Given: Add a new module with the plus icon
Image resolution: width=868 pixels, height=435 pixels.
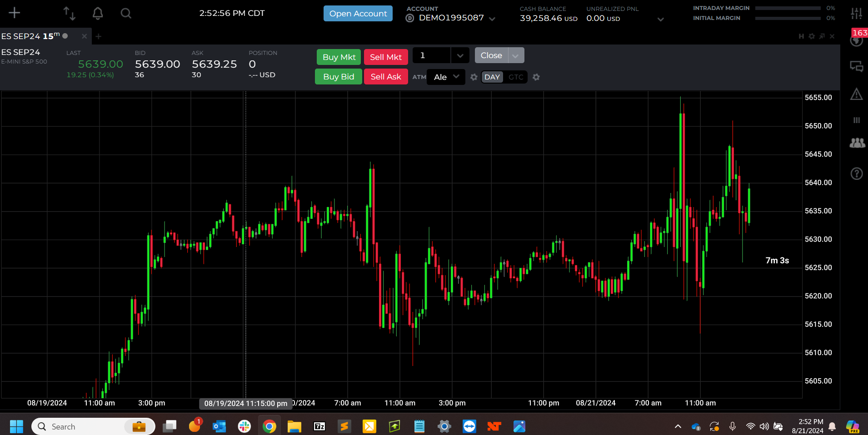Looking at the screenshot, I should click(x=15, y=13).
